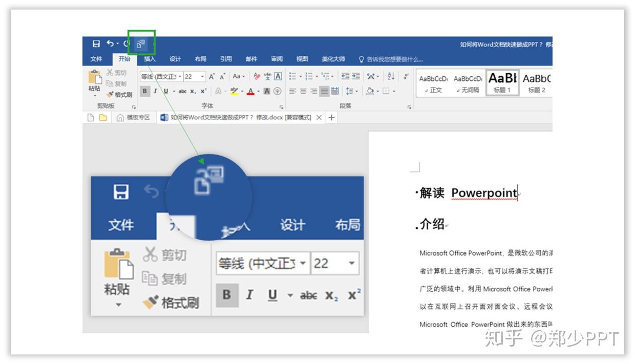
Task: Click the + new tab button
Action: [x=331, y=118]
